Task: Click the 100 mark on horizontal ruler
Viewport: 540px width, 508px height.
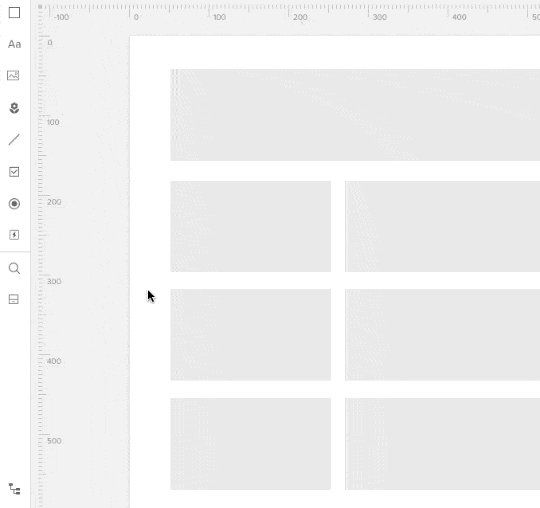Action: coord(219,17)
